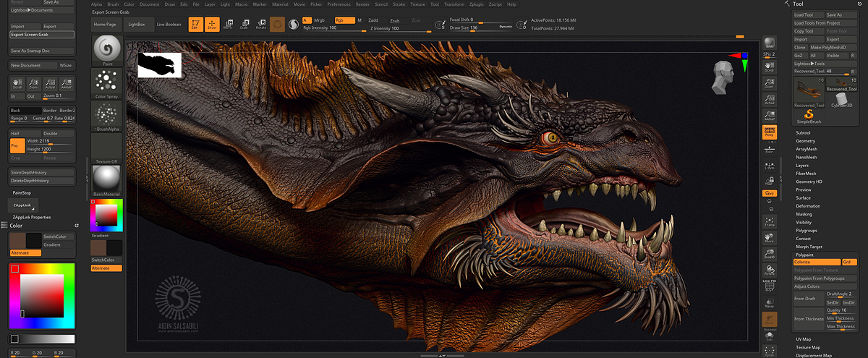Click BPR render button in right shelf
The width and height of the screenshot is (868, 358).
tap(769, 43)
